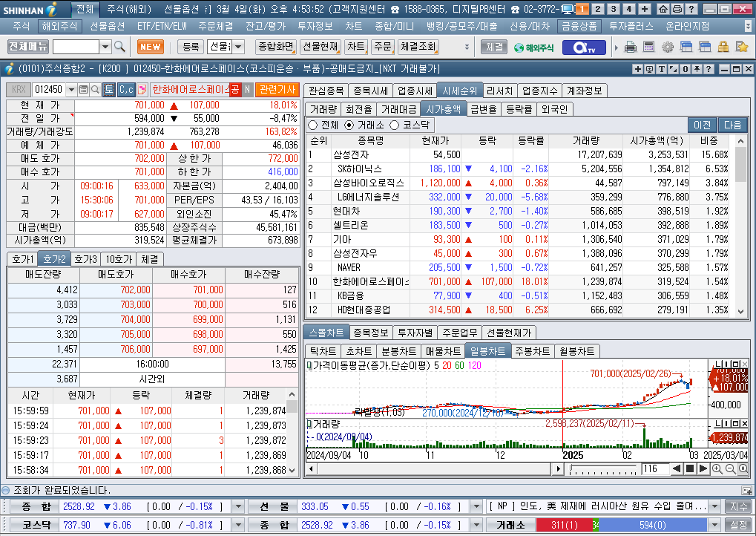Image resolution: width=756 pixels, height=536 pixels.
Task: Switch to the 거래량 ranking tab
Action: 323,109
